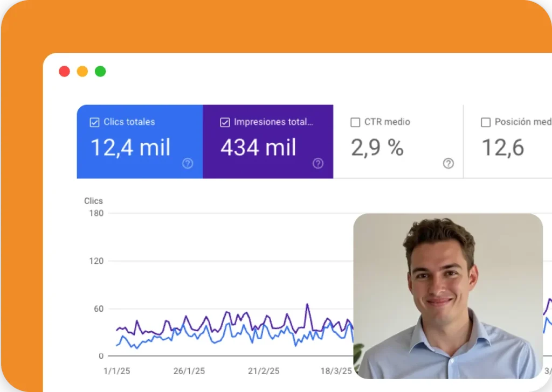Screen dimensions: 552x392
Task: Select the 12,4 mil clicks value
Action: (x=130, y=148)
